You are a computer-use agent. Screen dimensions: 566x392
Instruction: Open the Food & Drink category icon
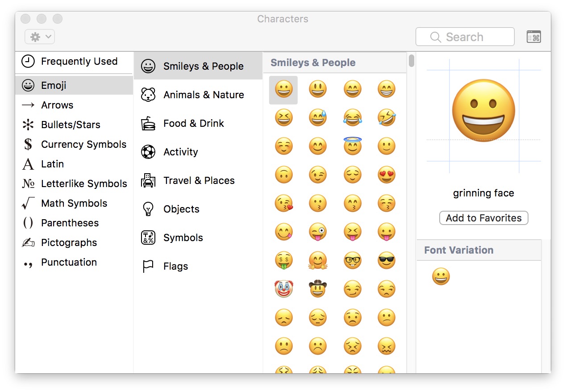(x=147, y=123)
